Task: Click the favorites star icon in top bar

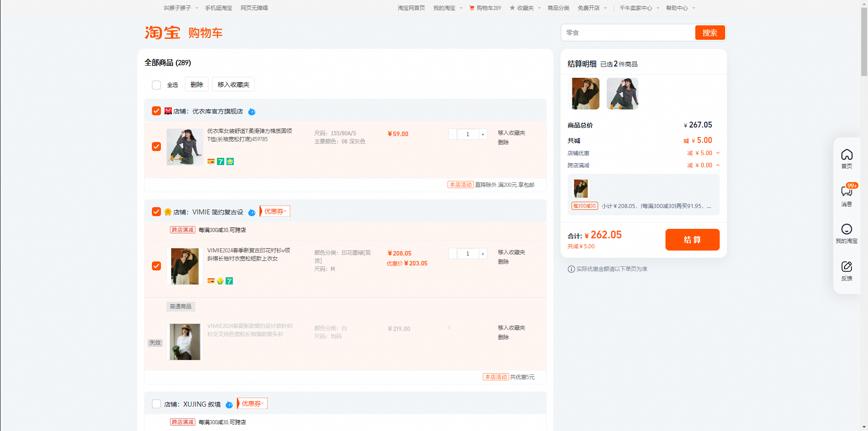Action: (512, 8)
